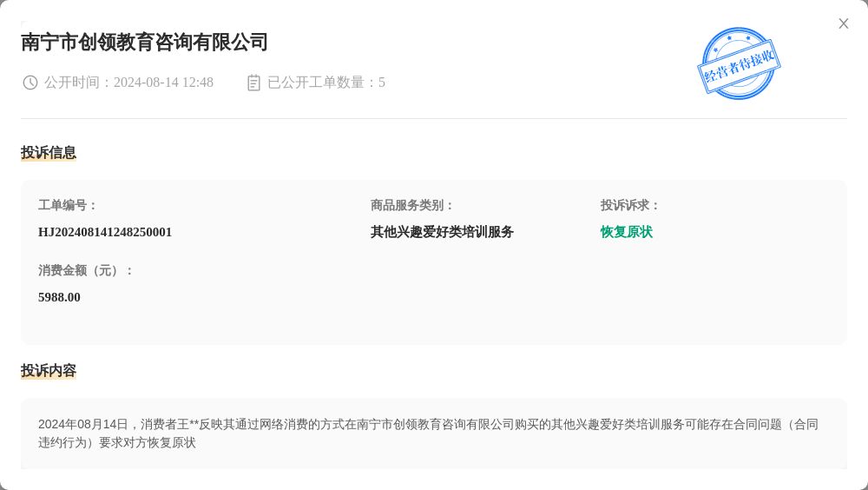868x490 pixels.
Task: Click the amount 5988.00
Action: 59,298
